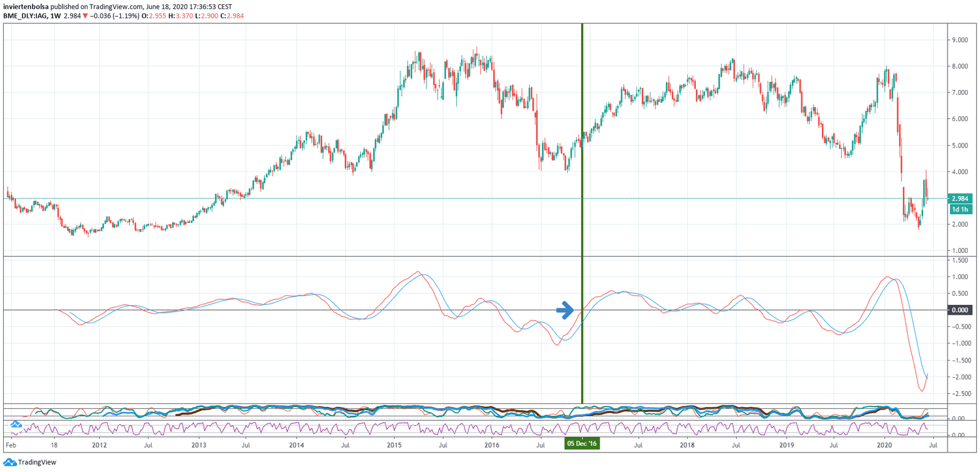The width and height of the screenshot is (980, 472).
Task: Click the 1.500 oscillator axis label
Action: 959,260
